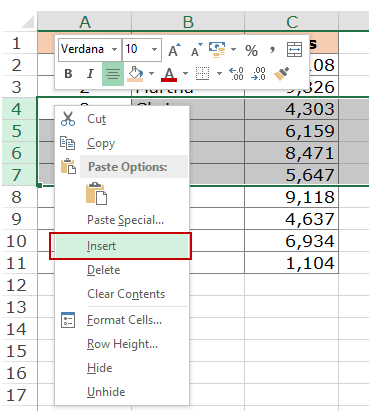Apply the red Font Color
373x411 pixels.
(169, 74)
